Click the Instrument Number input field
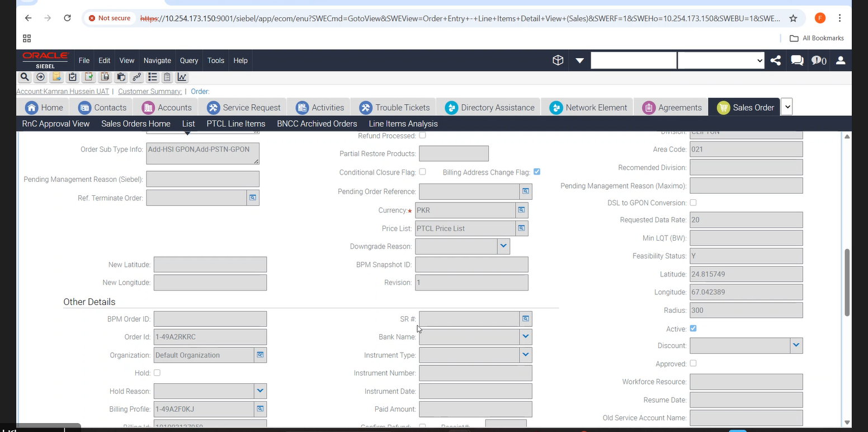This screenshot has height=432, width=868. click(475, 373)
